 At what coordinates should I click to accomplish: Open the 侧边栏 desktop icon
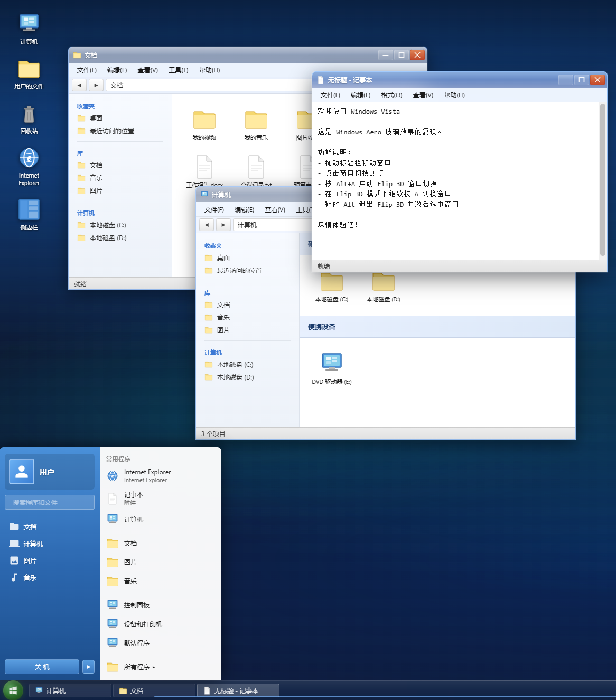[x=29, y=214]
